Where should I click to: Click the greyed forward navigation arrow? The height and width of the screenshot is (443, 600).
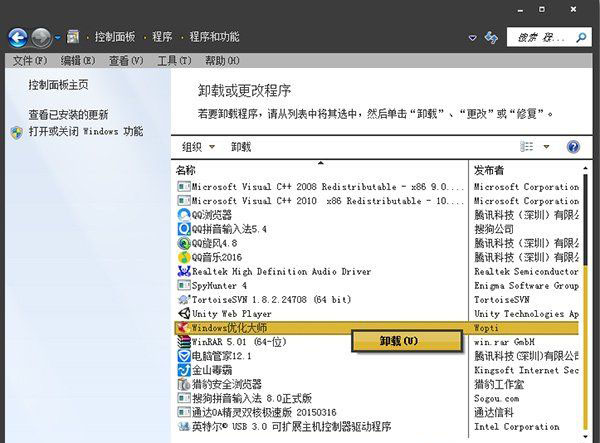point(41,37)
